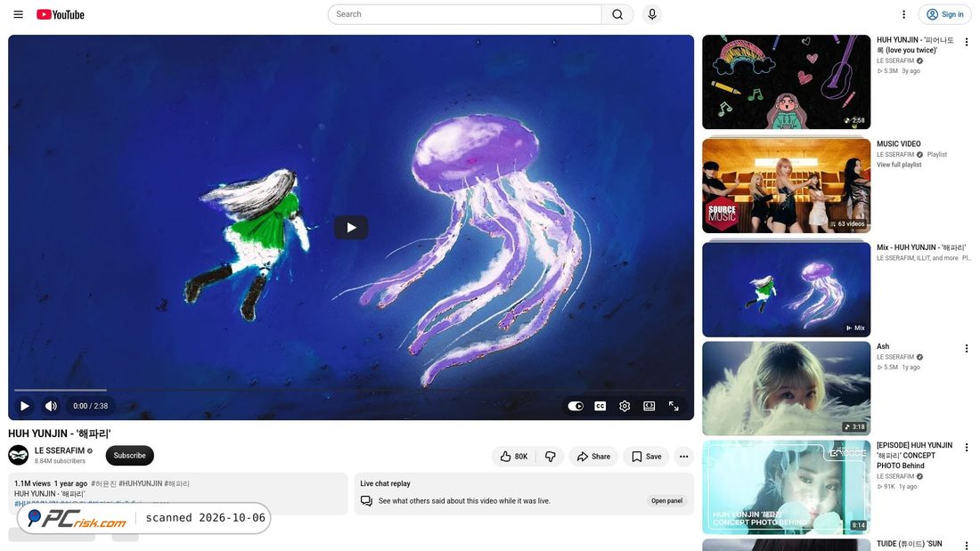
Task: Open options menu for Ash video
Action: tap(967, 348)
